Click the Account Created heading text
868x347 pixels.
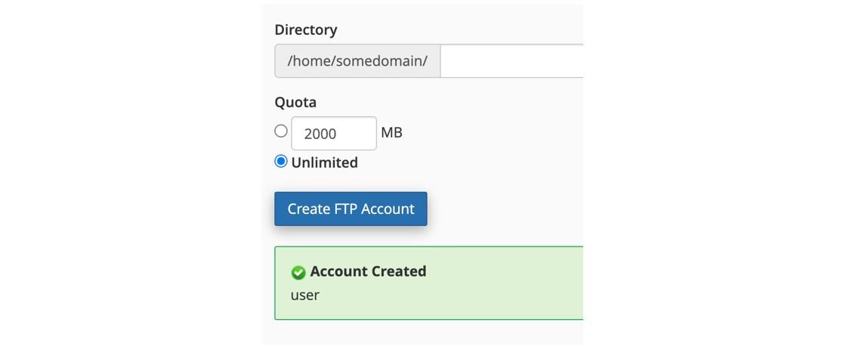pyautogui.click(x=368, y=271)
